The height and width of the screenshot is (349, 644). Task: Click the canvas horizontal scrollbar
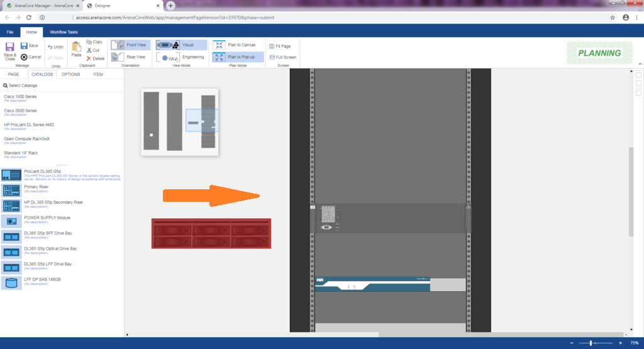pyautogui.click(x=501, y=335)
